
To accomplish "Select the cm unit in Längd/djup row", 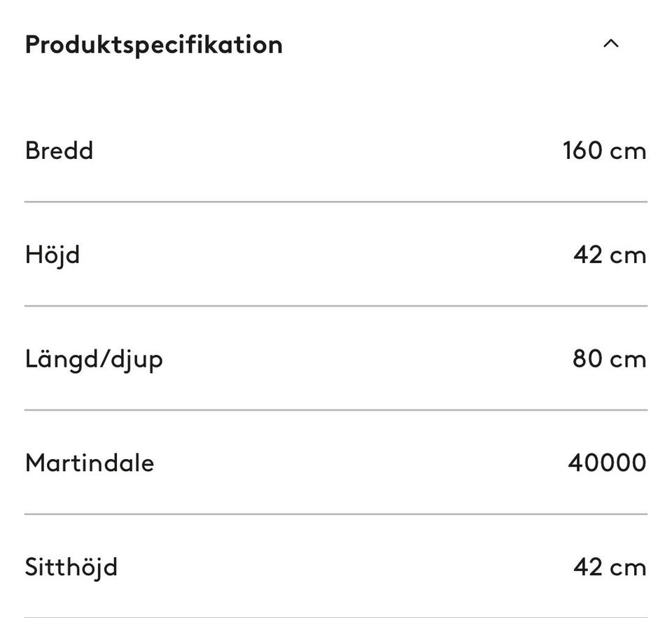I will (x=628, y=360).
